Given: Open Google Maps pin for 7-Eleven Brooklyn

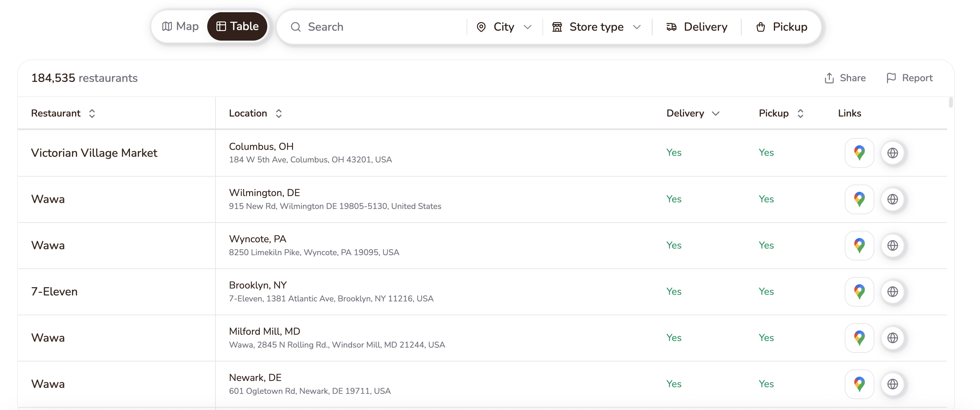Looking at the screenshot, I should pyautogui.click(x=859, y=291).
